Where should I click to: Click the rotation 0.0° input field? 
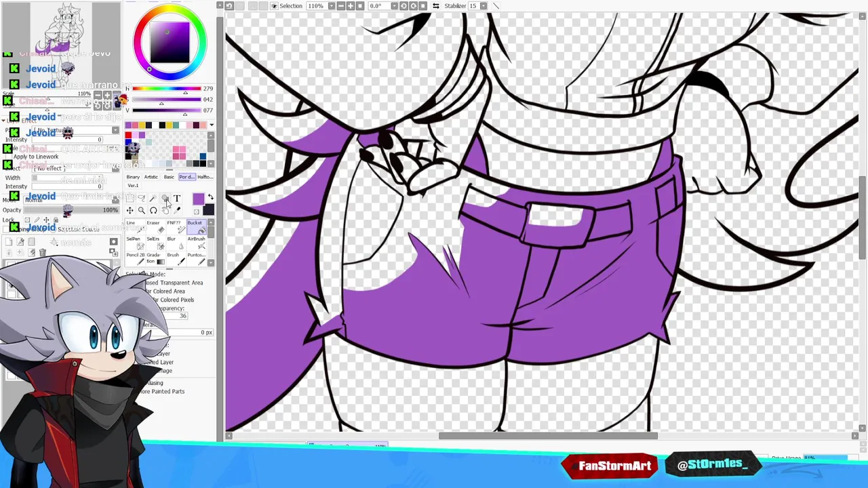click(x=379, y=5)
